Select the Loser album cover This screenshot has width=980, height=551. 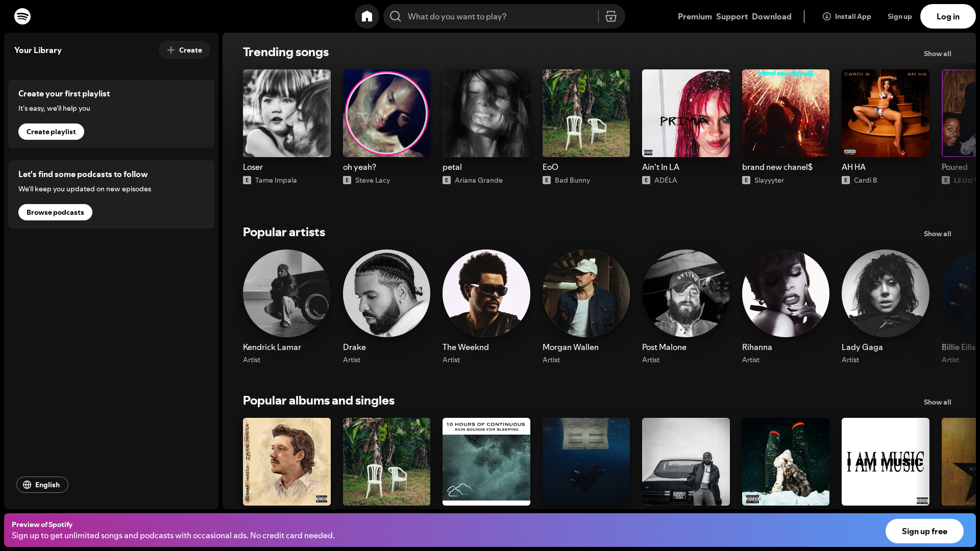pos(287,113)
